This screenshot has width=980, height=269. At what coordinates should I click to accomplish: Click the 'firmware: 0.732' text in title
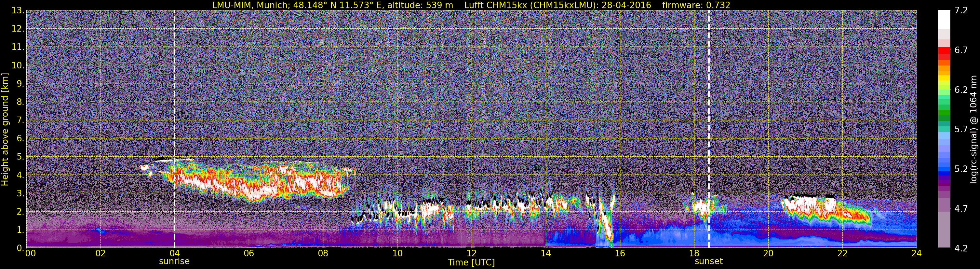click(x=696, y=5)
